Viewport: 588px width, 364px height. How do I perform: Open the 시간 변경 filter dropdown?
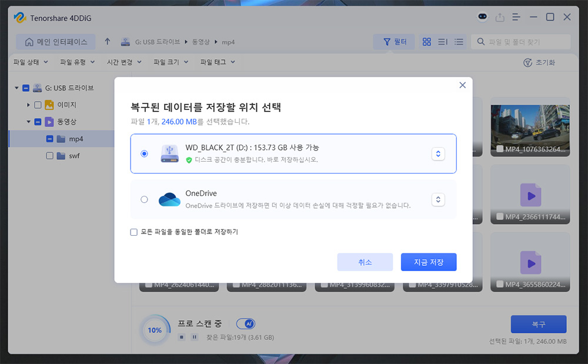click(x=124, y=62)
